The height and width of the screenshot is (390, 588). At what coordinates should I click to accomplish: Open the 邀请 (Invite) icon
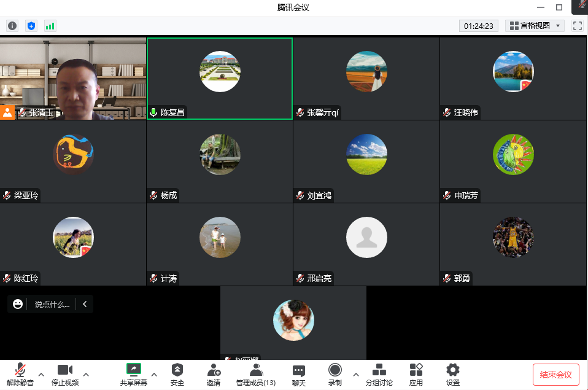coord(214,374)
